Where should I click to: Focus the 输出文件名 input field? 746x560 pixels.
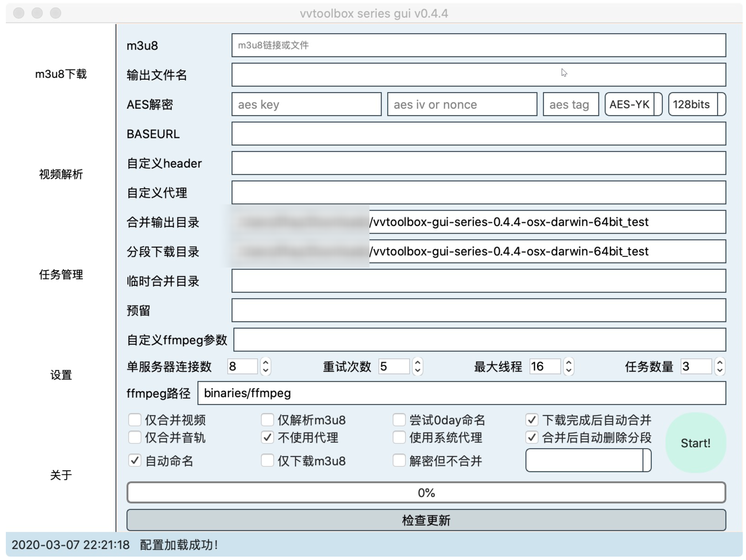478,75
